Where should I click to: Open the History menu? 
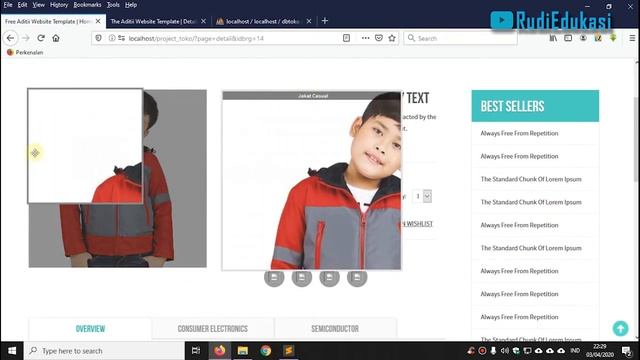[x=59, y=5]
